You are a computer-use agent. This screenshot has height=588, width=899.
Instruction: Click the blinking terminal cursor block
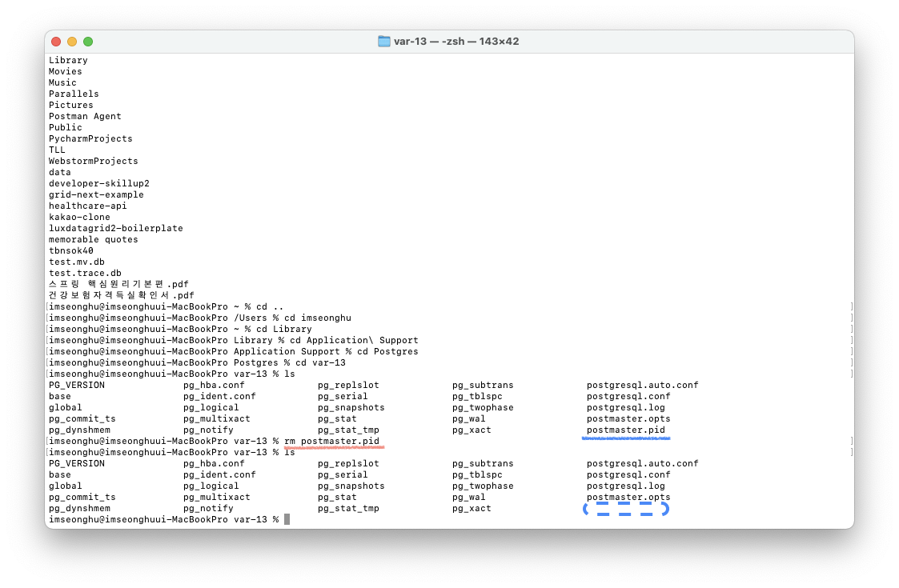coord(286,518)
